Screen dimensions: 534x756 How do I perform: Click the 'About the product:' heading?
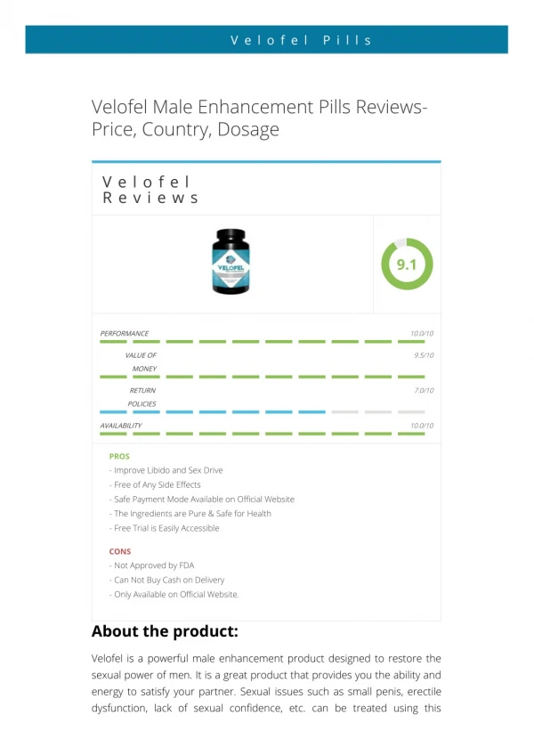pyautogui.click(x=165, y=630)
